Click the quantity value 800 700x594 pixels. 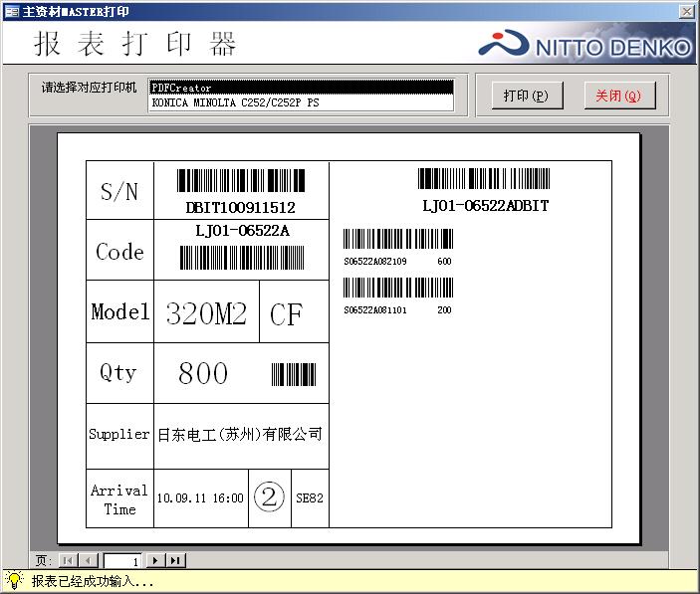point(203,373)
